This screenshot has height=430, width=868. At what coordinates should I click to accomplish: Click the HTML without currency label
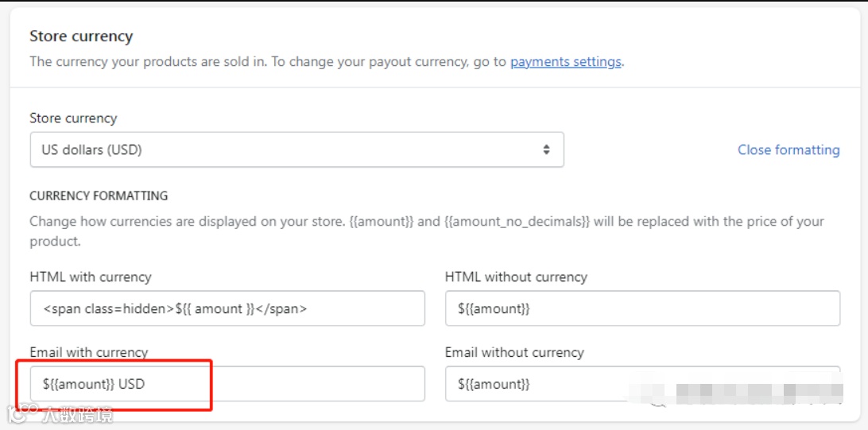(516, 277)
